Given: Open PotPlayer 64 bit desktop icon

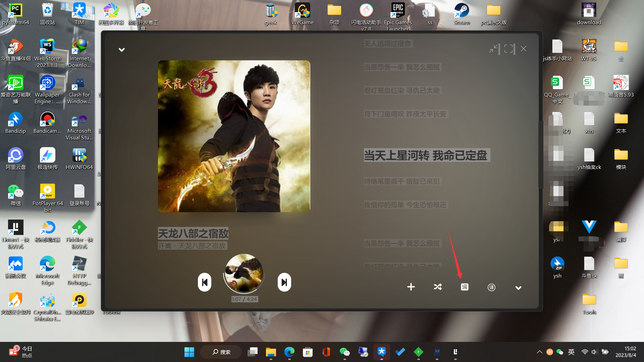Looking at the screenshot, I should click(47, 198).
